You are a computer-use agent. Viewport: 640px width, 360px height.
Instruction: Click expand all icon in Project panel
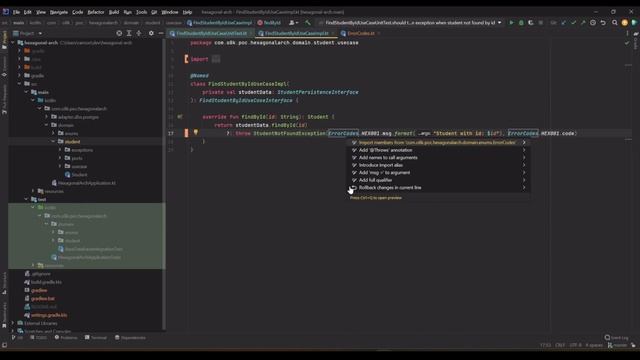(x=129, y=33)
